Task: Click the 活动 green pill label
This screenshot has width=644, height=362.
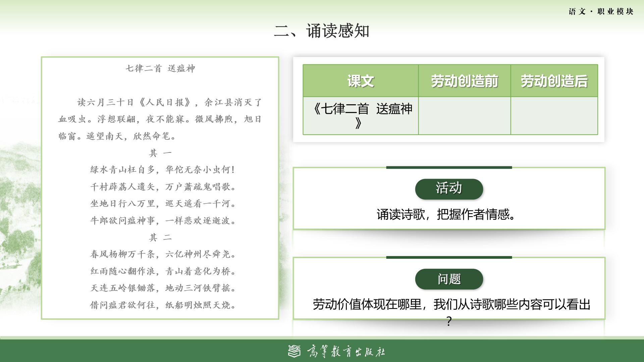Action: 449,189
